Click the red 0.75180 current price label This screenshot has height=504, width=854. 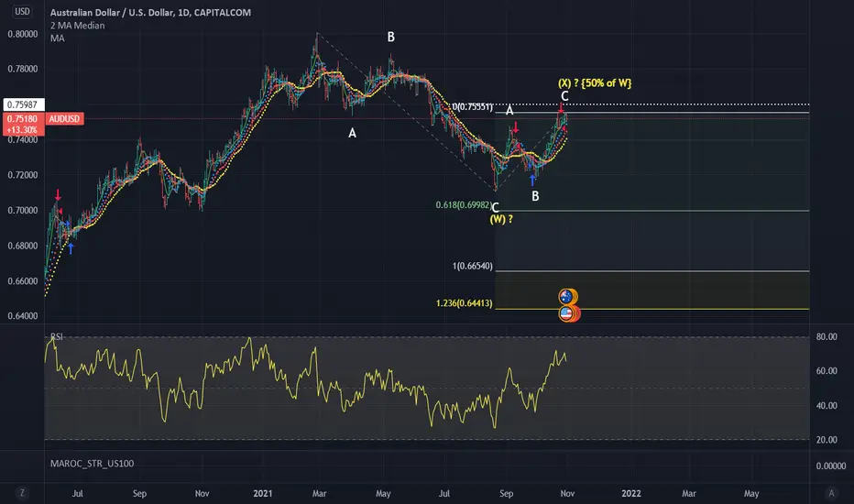pos(22,119)
